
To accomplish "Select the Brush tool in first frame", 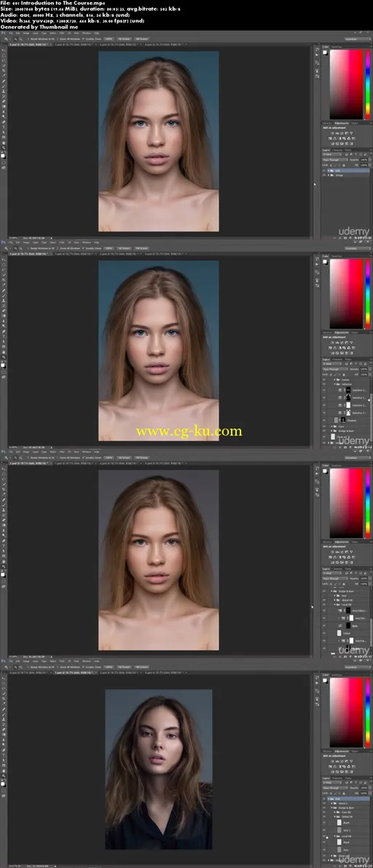I will click(x=4, y=86).
